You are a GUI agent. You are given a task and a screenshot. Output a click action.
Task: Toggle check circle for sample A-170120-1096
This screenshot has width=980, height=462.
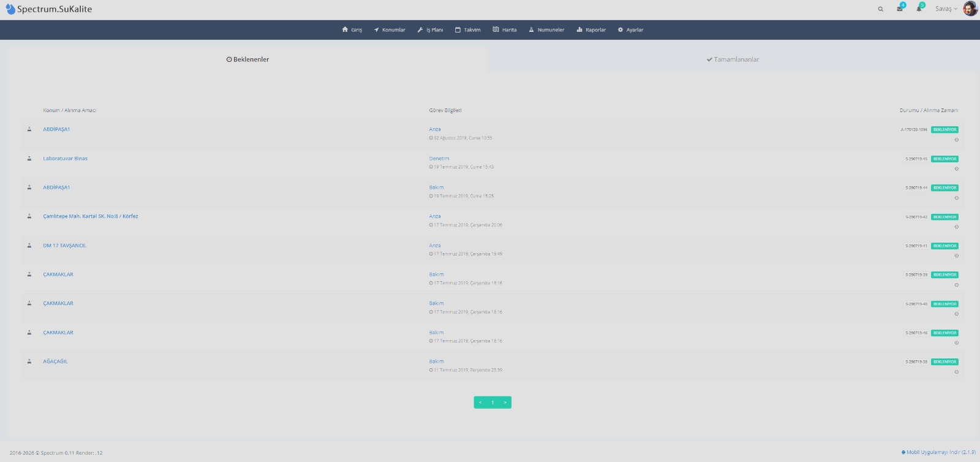(956, 140)
